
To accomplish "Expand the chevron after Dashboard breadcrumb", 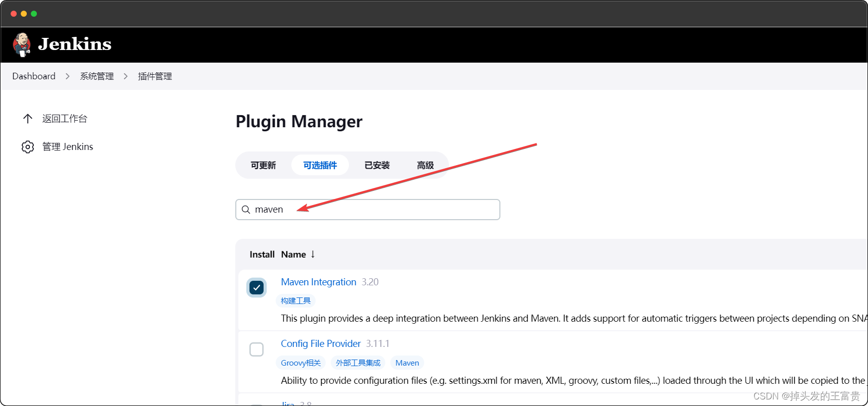I will 68,76.
